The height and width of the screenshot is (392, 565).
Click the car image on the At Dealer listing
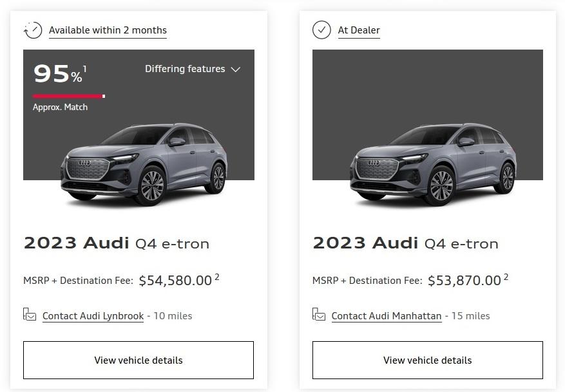pyautogui.click(x=433, y=163)
